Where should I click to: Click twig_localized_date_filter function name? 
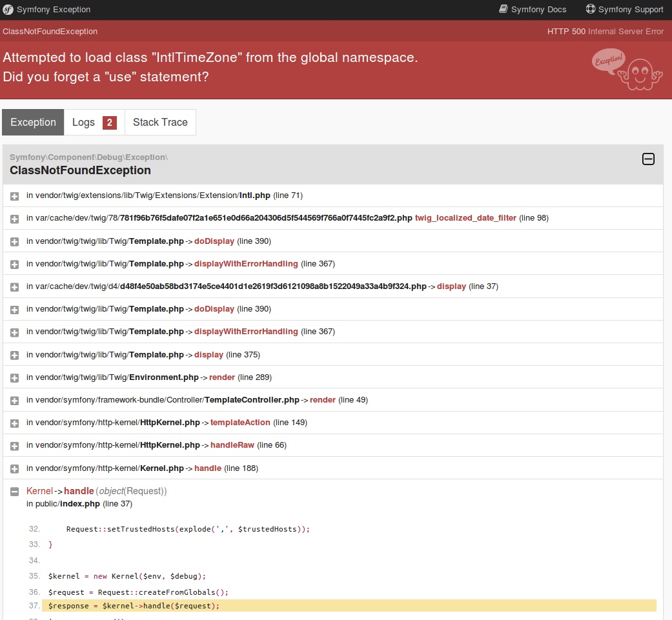[x=465, y=218]
